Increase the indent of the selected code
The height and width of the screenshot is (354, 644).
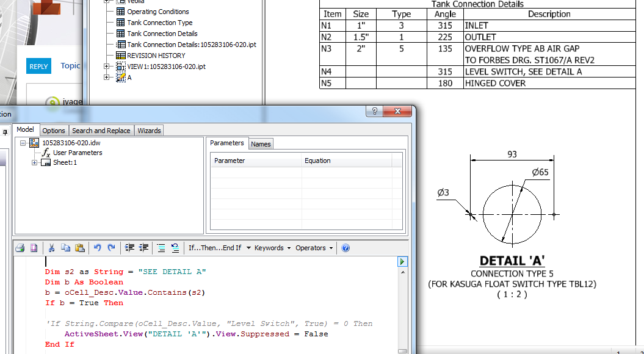click(x=128, y=248)
